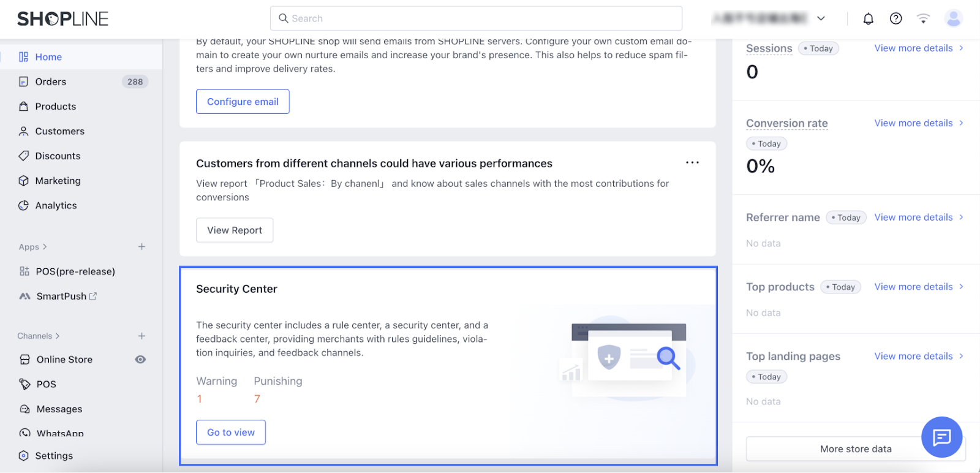Add a new sales channel with plus icon
The height and width of the screenshot is (473, 980).
pyautogui.click(x=141, y=336)
